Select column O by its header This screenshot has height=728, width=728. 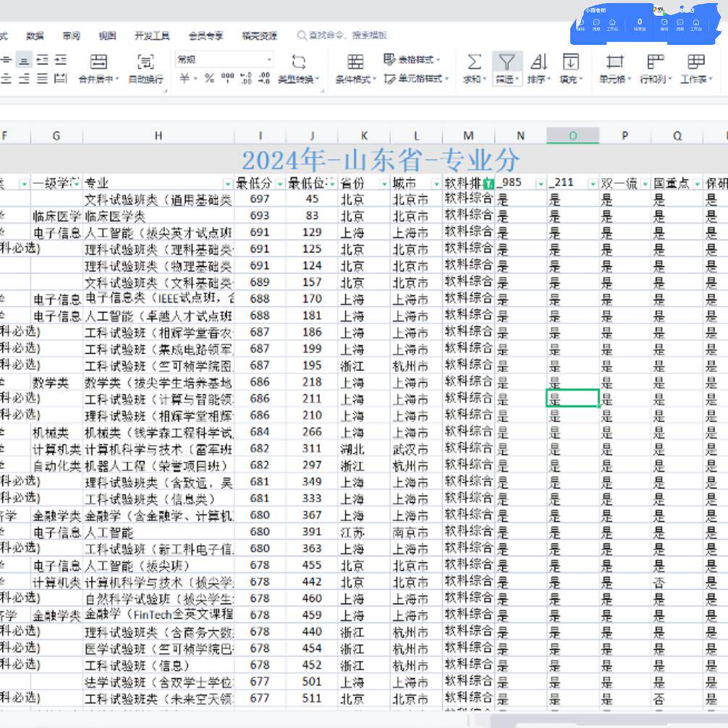coord(573,135)
